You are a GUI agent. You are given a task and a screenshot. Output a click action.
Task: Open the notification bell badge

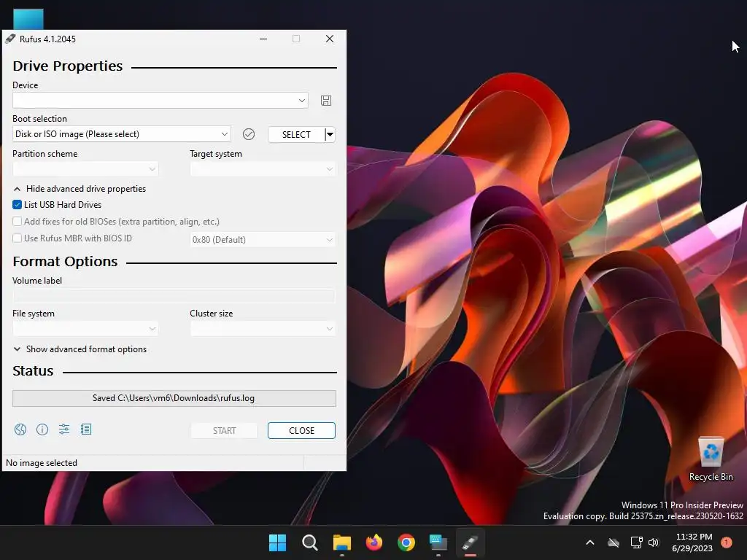pyautogui.click(x=726, y=542)
